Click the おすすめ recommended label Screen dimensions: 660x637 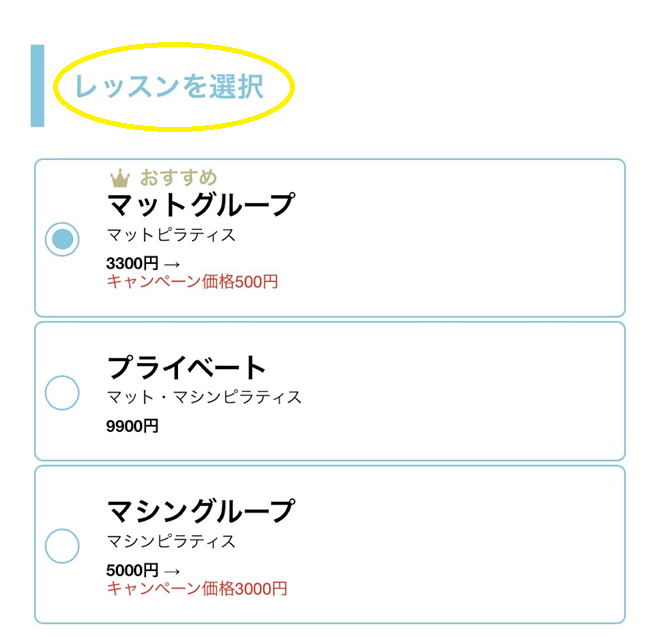tap(178, 179)
